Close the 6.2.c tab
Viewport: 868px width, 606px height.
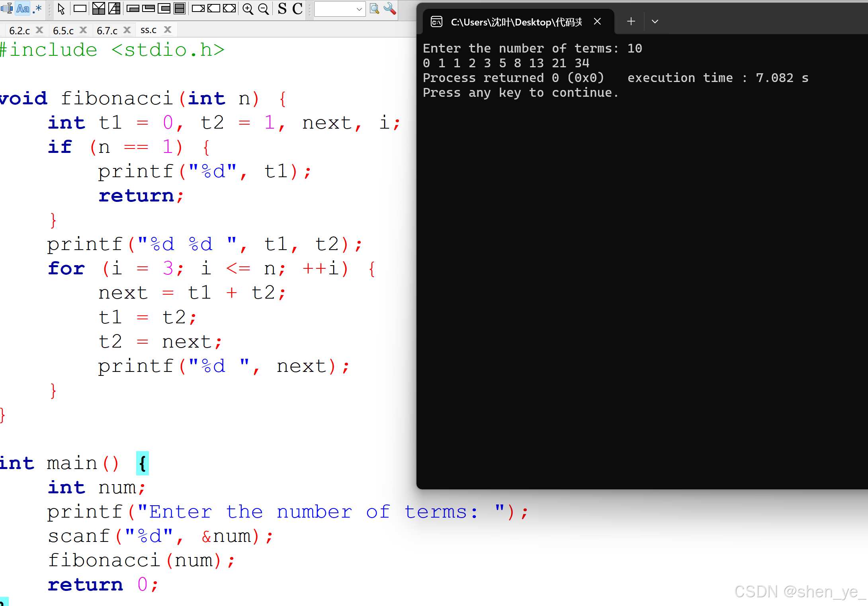39,30
